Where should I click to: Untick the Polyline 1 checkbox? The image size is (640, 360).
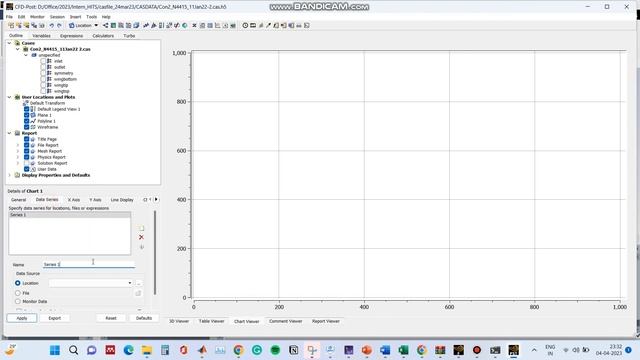(27, 121)
